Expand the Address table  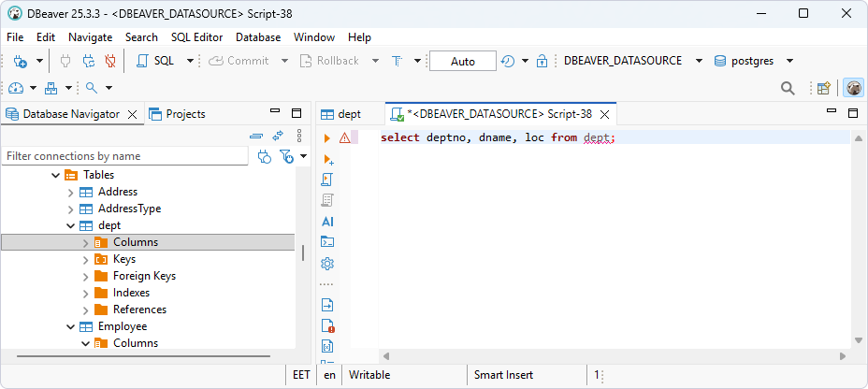(70, 192)
